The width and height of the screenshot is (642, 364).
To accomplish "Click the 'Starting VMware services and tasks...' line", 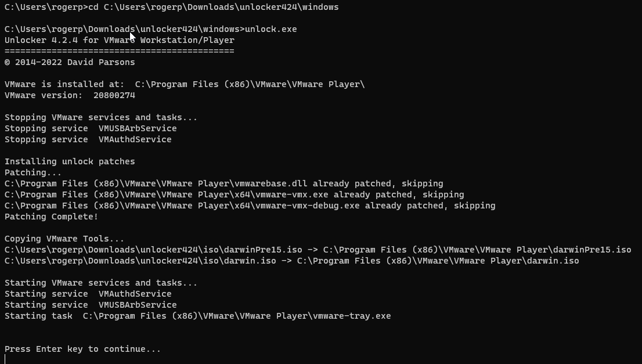I will click(101, 283).
